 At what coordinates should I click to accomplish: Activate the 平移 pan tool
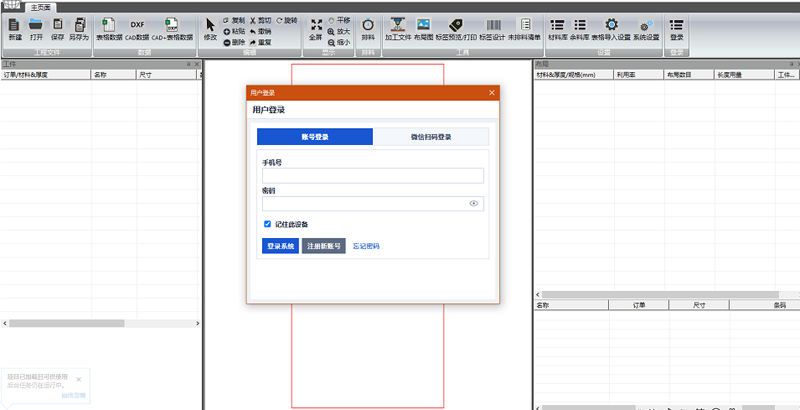[339, 20]
